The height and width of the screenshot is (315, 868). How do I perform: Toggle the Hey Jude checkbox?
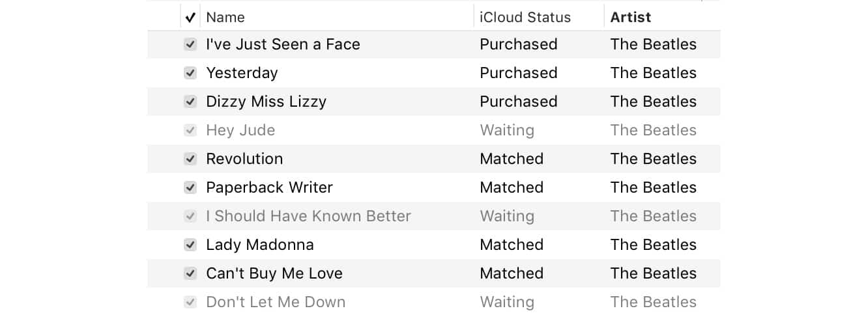[190, 130]
